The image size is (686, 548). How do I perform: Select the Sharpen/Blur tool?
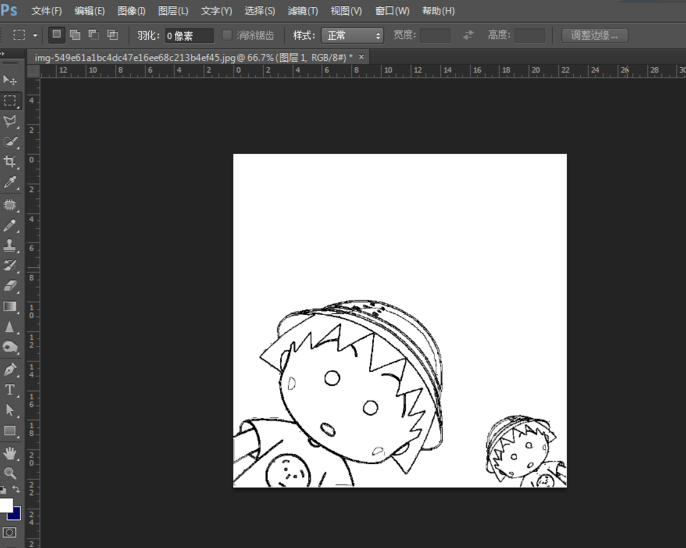point(10,327)
